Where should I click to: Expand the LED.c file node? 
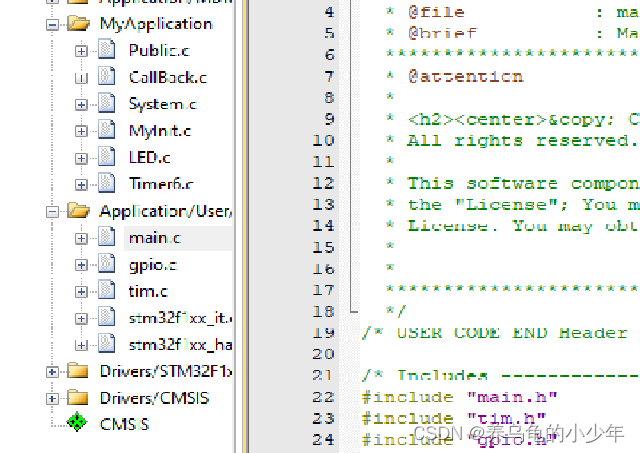tap(81, 158)
